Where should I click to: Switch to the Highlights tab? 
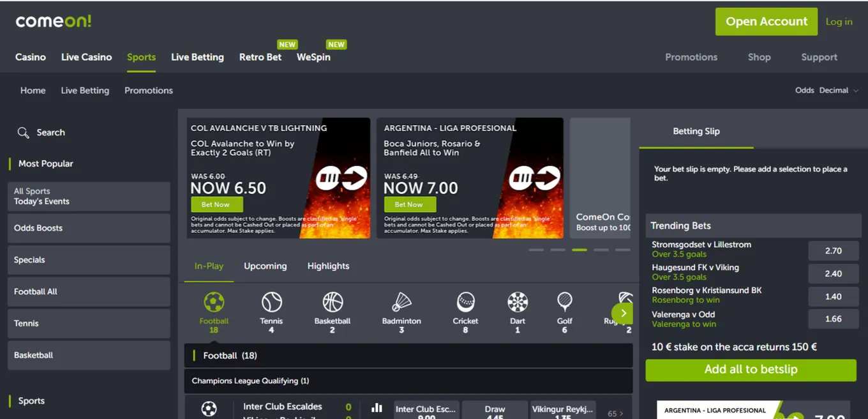[x=328, y=266]
